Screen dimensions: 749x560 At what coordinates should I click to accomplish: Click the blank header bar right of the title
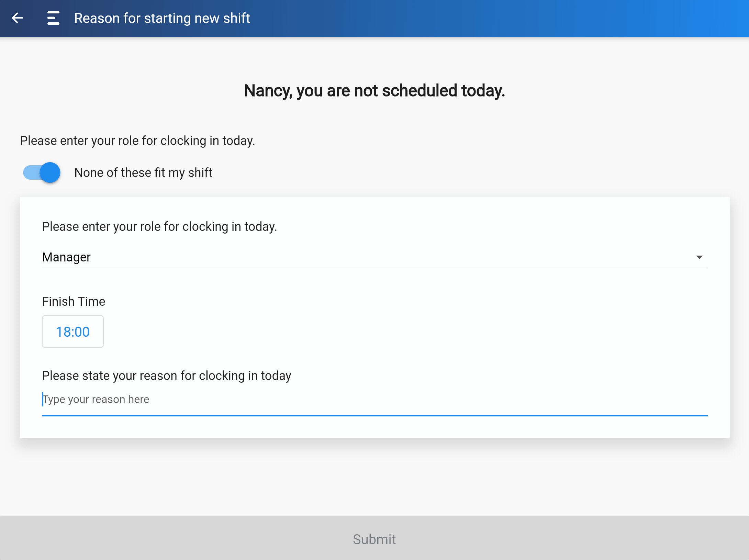[498, 18]
